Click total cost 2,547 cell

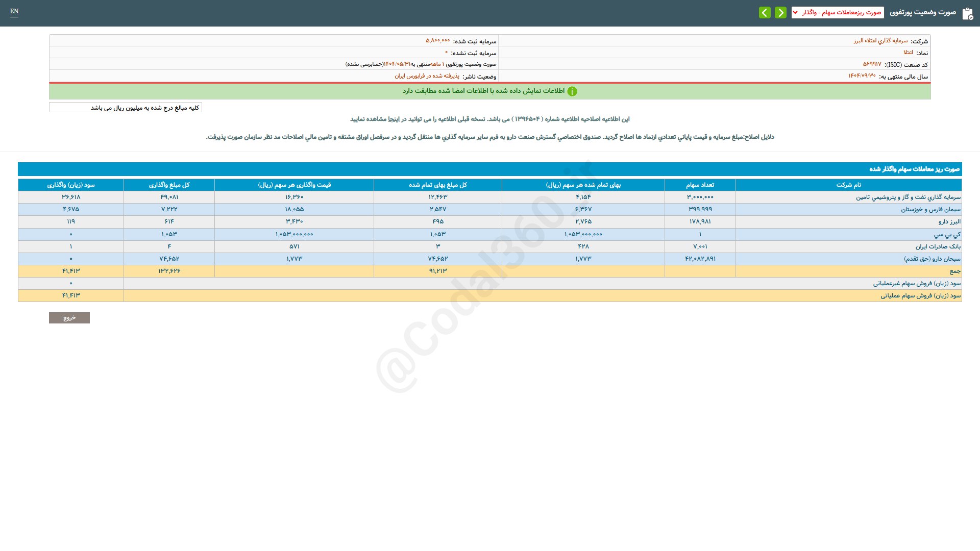click(437, 209)
